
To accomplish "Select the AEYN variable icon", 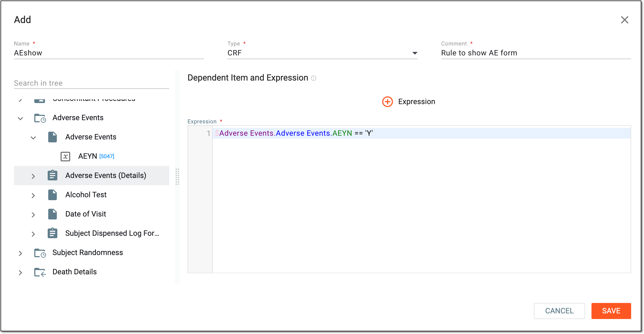I will [65, 156].
